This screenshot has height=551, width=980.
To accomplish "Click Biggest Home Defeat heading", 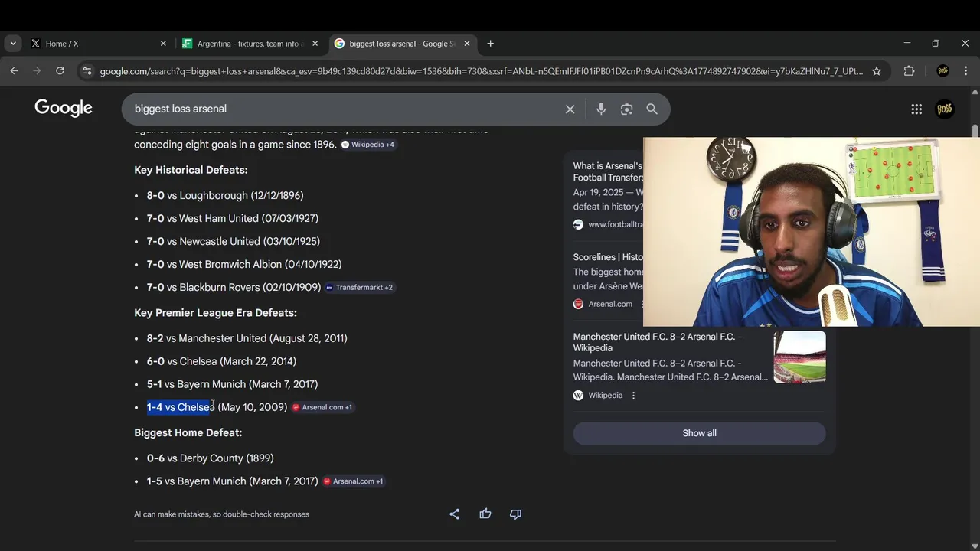I will tap(188, 433).
